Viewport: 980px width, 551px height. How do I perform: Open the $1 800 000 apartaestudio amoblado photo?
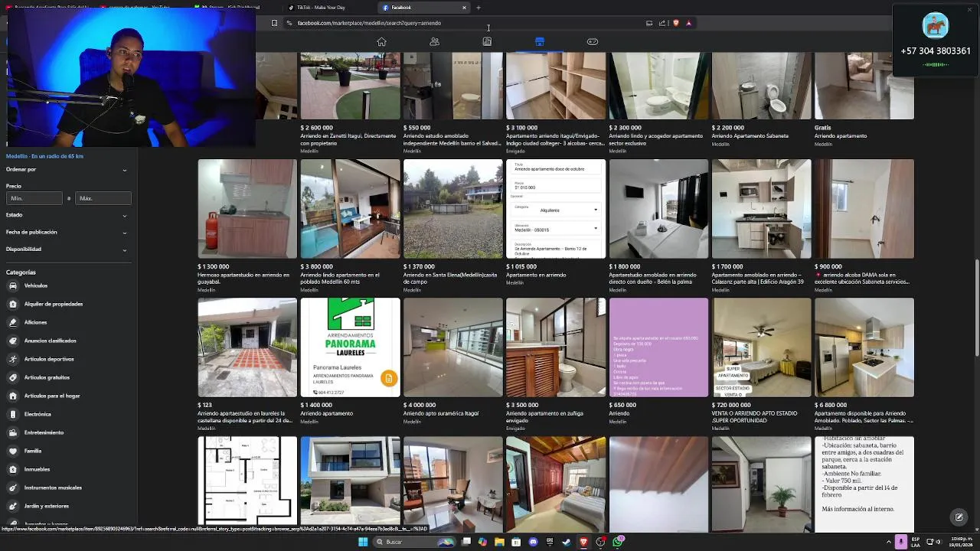(658, 209)
